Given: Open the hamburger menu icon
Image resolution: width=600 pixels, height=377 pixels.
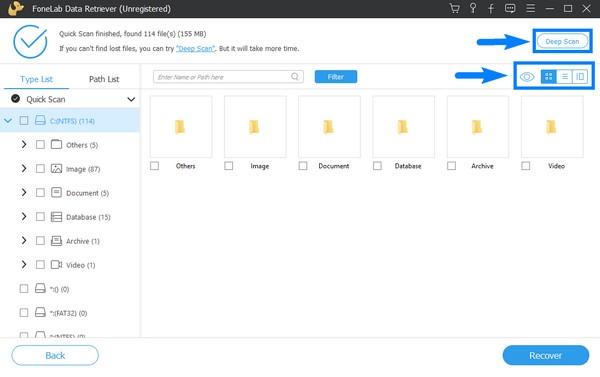Looking at the screenshot, I should tap(530, 8).
